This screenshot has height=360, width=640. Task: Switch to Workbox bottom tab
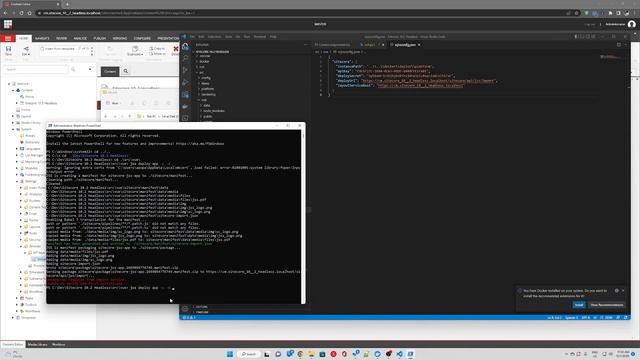(58, 344)
